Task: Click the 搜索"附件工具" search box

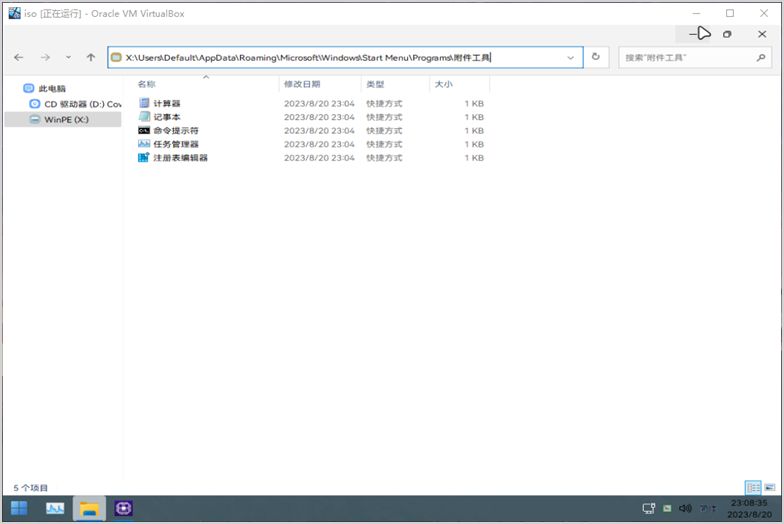Action: tap(684, 58)
